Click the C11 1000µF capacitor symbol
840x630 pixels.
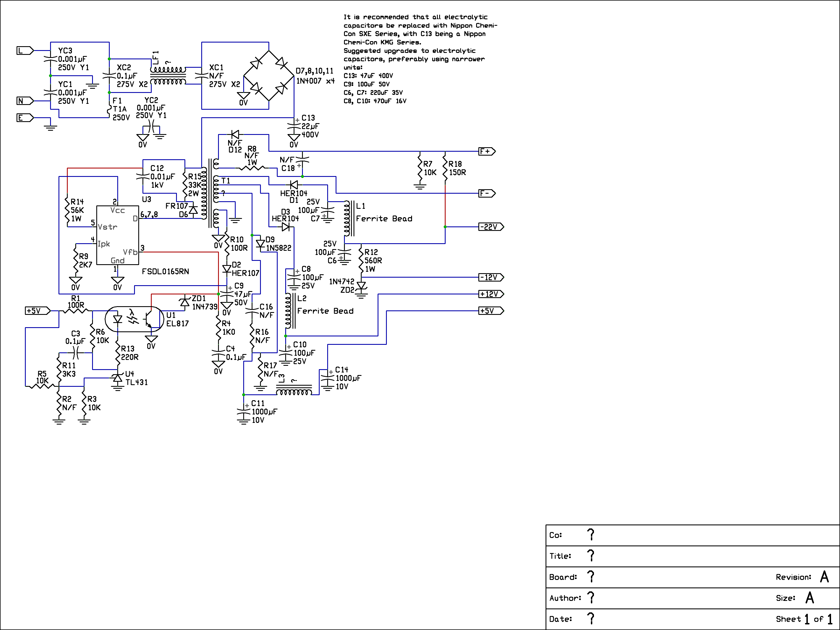click(244, 412)
